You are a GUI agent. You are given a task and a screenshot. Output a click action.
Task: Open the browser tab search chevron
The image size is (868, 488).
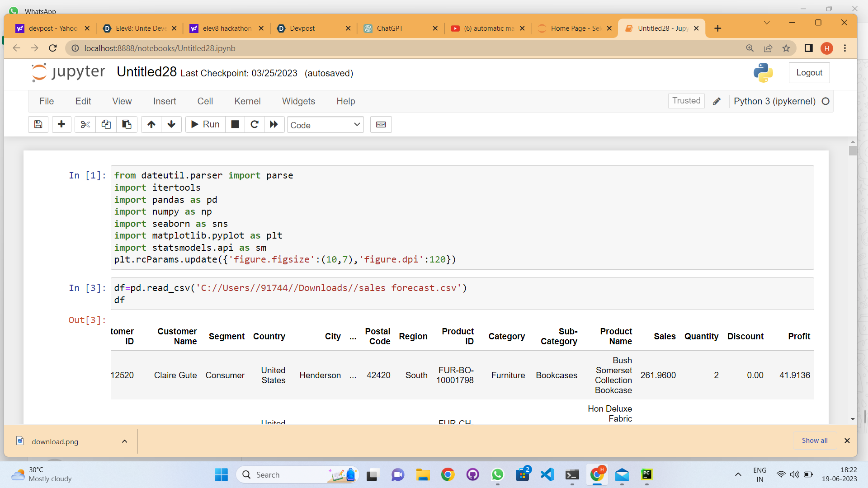pyautogui.click(x=767, y=23)
